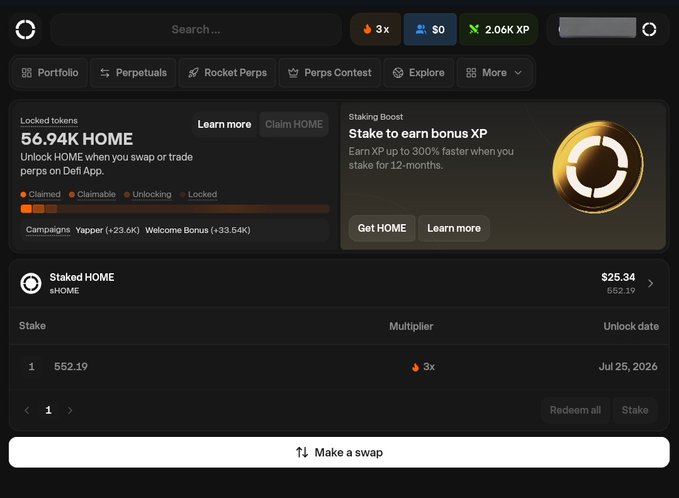
Task: Click the Locked legend item
Action: pos(198,194)
